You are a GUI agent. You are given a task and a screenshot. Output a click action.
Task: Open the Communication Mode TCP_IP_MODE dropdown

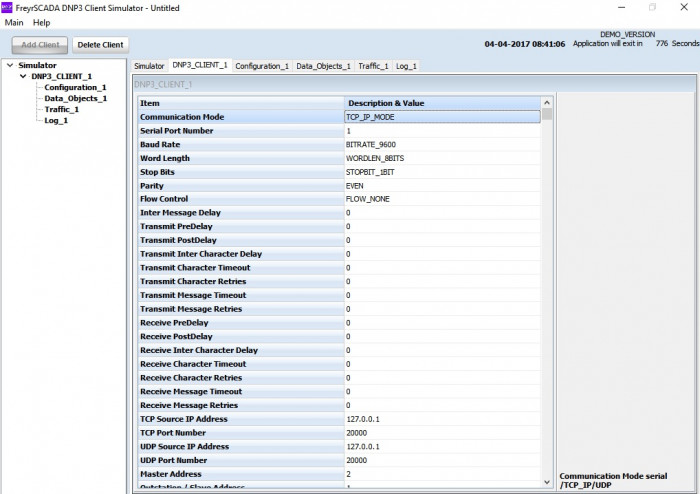point(442,117)
